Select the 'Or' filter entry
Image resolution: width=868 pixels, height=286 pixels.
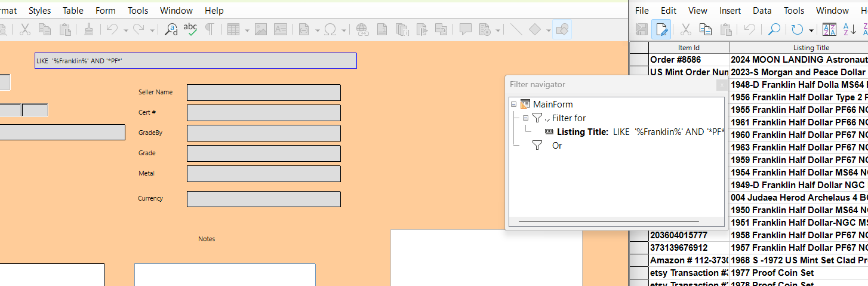(556, 146)
